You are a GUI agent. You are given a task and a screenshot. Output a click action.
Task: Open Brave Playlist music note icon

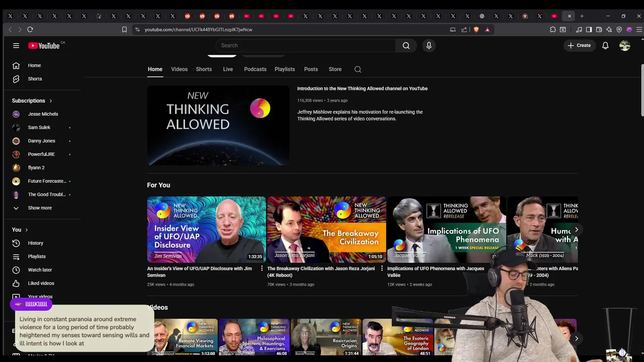coord(579,30)
